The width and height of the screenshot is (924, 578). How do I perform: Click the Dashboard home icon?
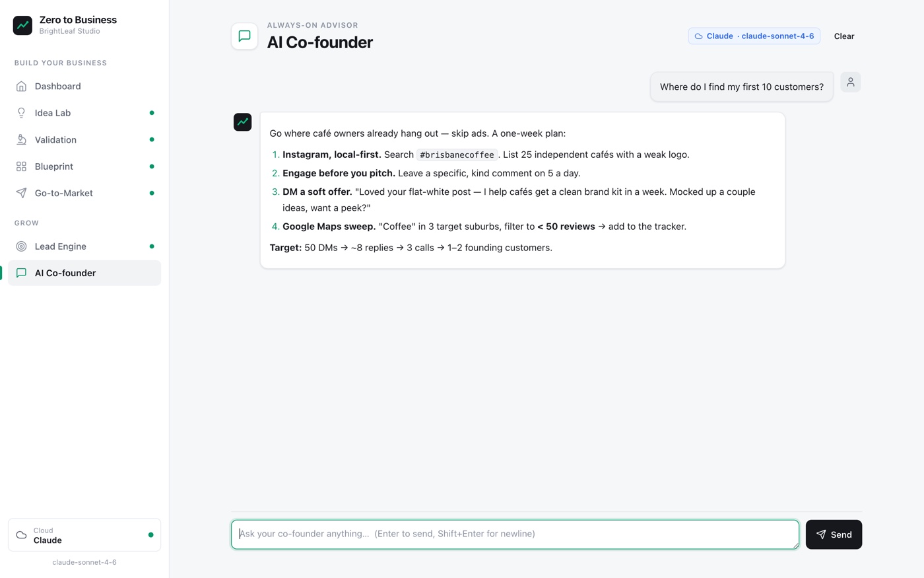pos(21,87)
